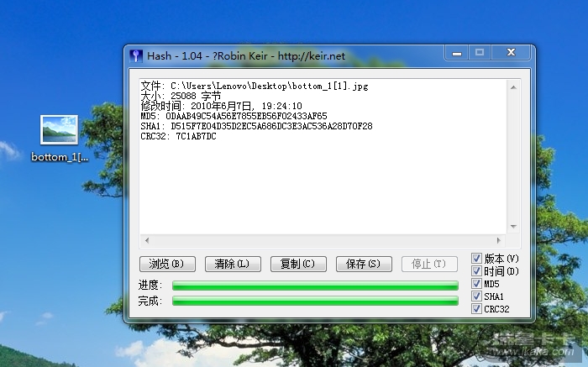Select the bottom_1 image file on the desktop

point(60,129)
